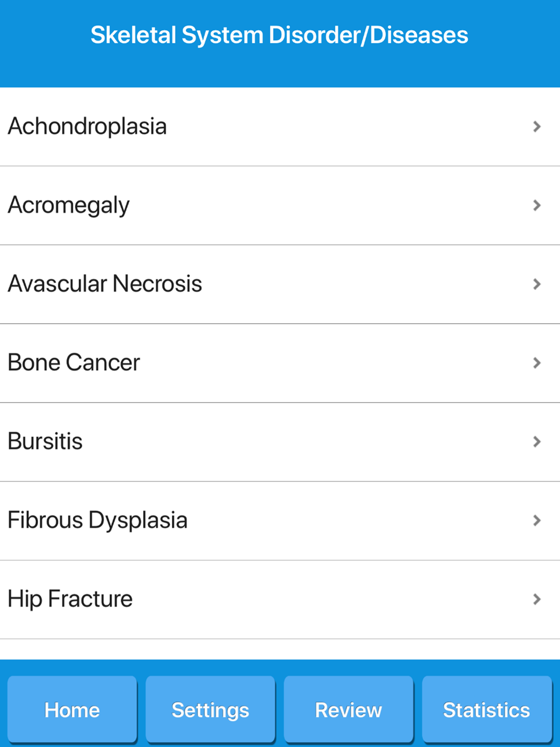Open the Bursitis entry
Image resolution: width=560 pixels, height=747 pixels.
[45, 442]
